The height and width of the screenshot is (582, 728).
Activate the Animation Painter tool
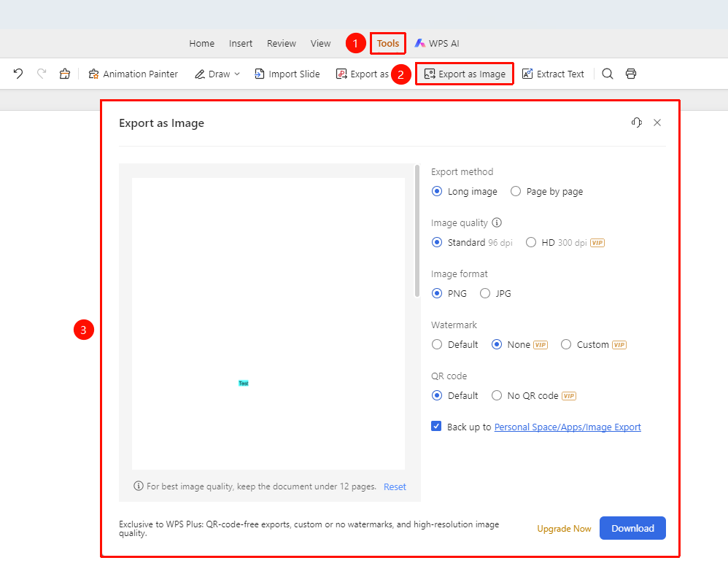[133, 74]
